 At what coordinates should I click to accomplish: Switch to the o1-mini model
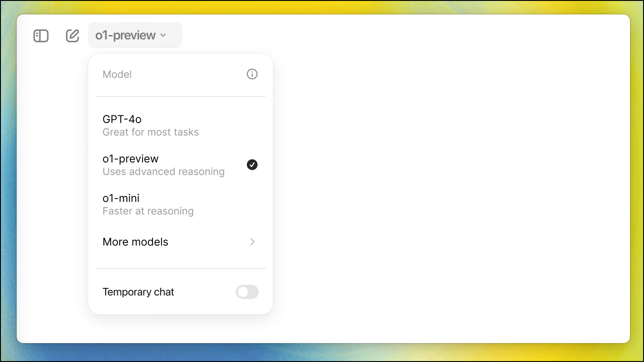click(x=180, y=204)
